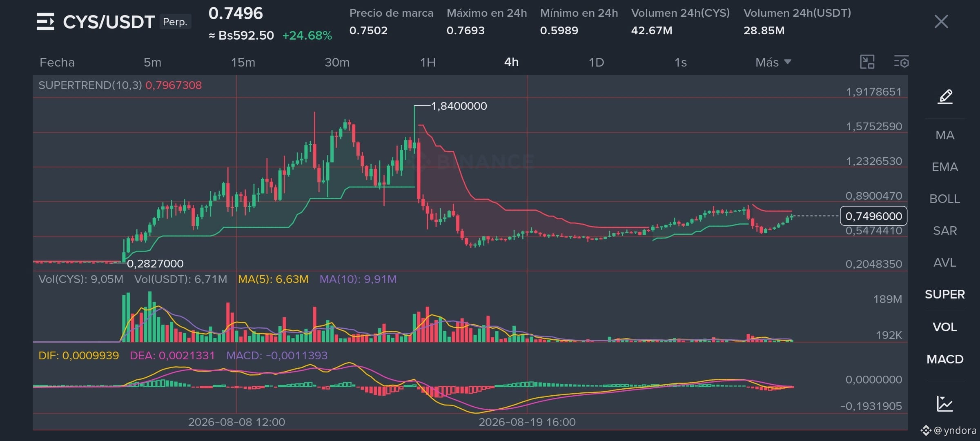Click the DIF: 0,0009939 value
This screenshot has height=441, width=980.
click(79, 356)
